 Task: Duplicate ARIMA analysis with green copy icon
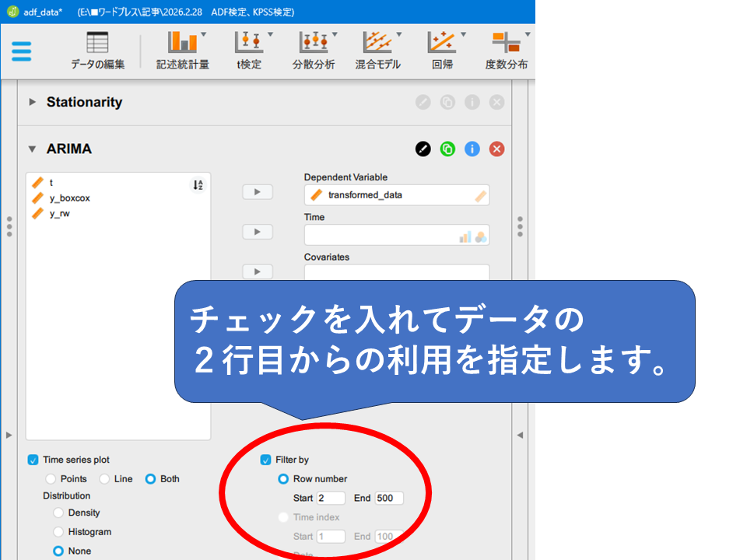click(x=447, y=149)
